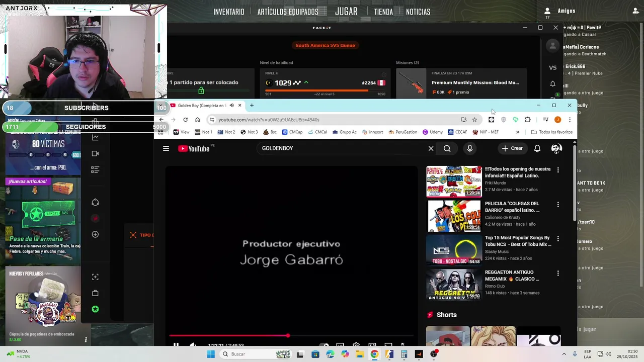The height and width of the screenshot is (362, 644).
Task: Open the NOTICIAS tab in CS2
Action: tap(418, 12)
